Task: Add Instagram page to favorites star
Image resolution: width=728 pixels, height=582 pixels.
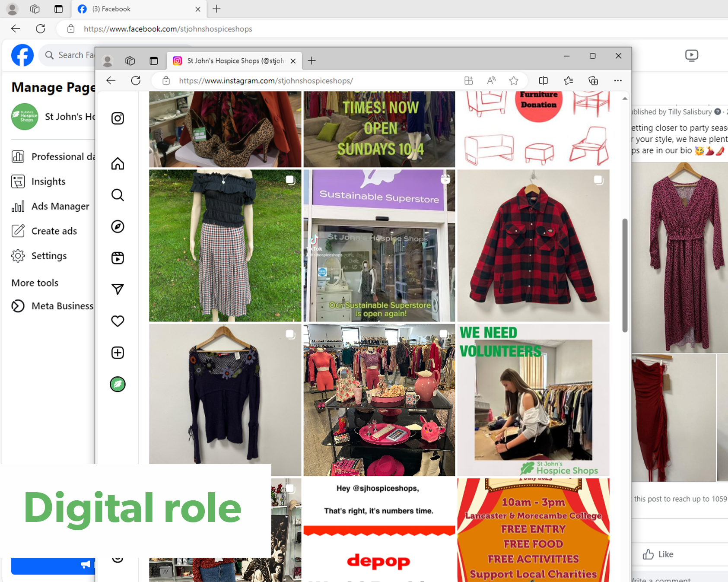Action: click(513, 80)
